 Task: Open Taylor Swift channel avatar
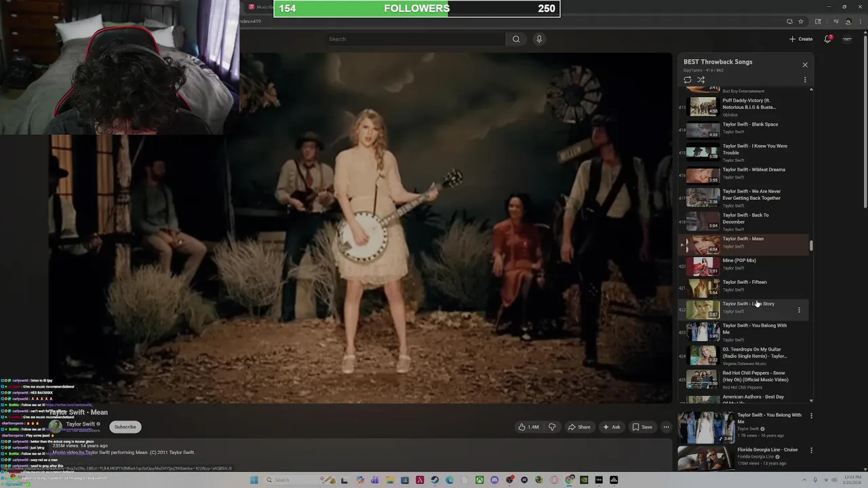[56, 426]
